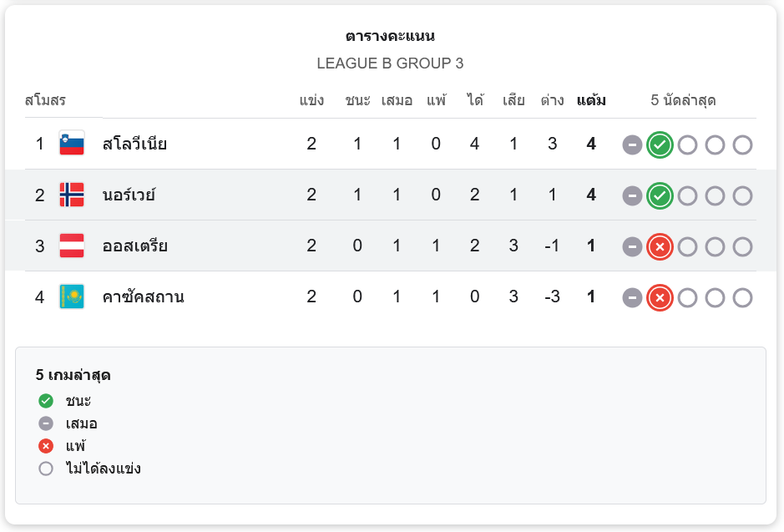Open the ออสเตรีย team link
Viewport: 784px width, 532px height.
point(134,246)
